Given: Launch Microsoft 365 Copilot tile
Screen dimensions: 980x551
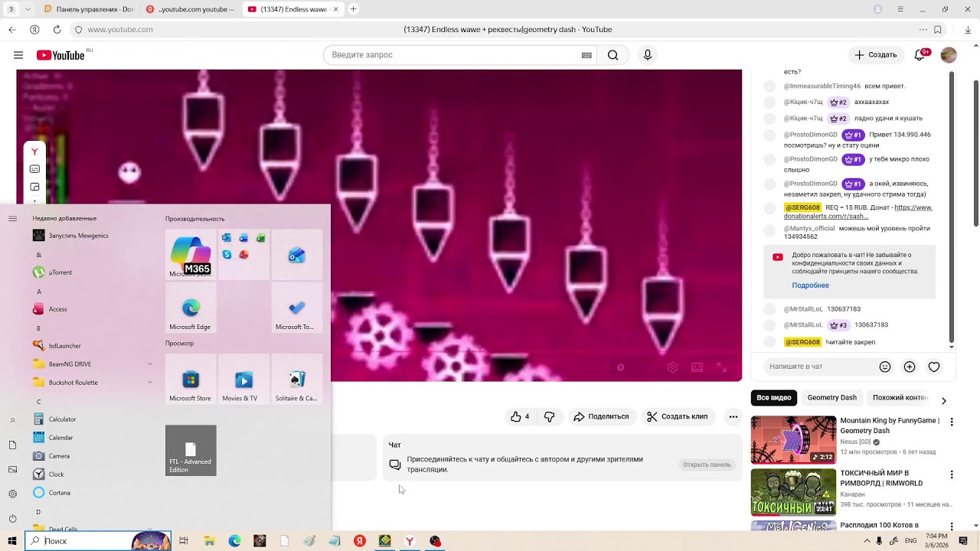Looking at the screenshot, I should tap(191, 255).
